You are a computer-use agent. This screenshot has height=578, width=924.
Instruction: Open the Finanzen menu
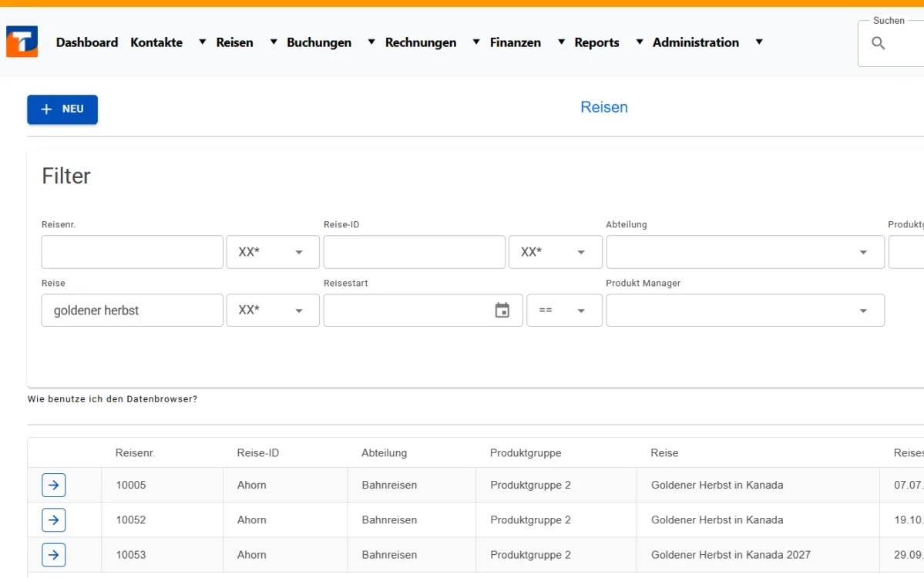[x=515, y=42]
